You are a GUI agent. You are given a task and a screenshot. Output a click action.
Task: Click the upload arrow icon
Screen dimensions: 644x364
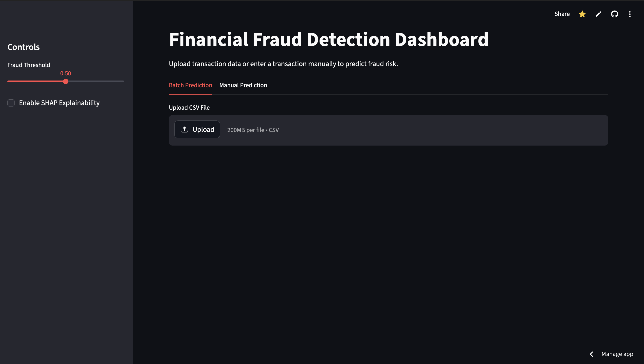[x=185, y=129]
